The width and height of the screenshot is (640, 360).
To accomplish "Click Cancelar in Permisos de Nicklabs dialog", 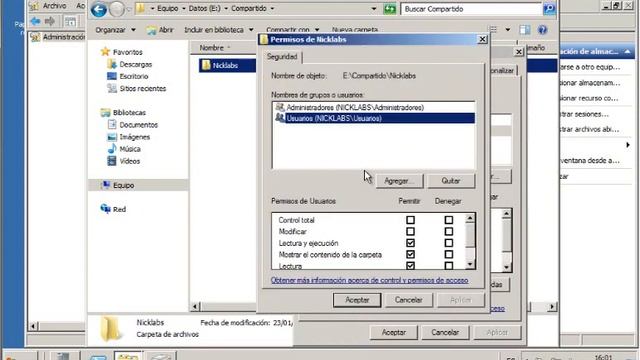I will pyautogui.click(x=409, y=300).
